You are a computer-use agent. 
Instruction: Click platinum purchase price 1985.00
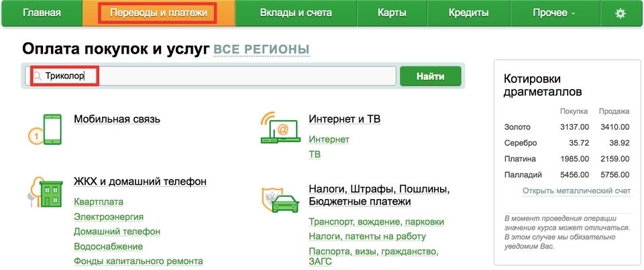(x=575, y=159)
